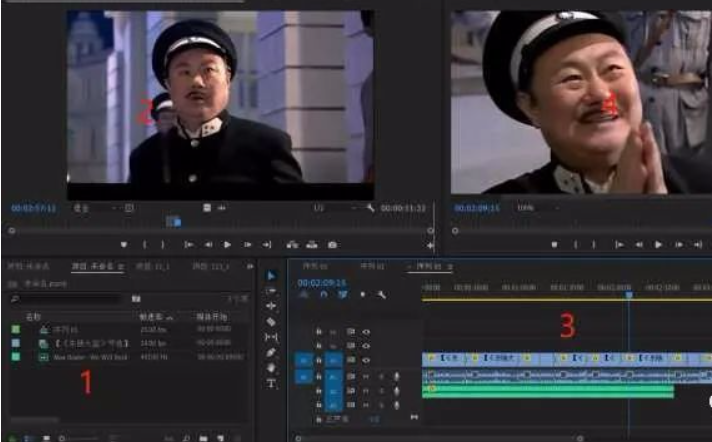Mute the A1 audio track
712x442 pixels.
pyautogui.click(x=366, y=377)
